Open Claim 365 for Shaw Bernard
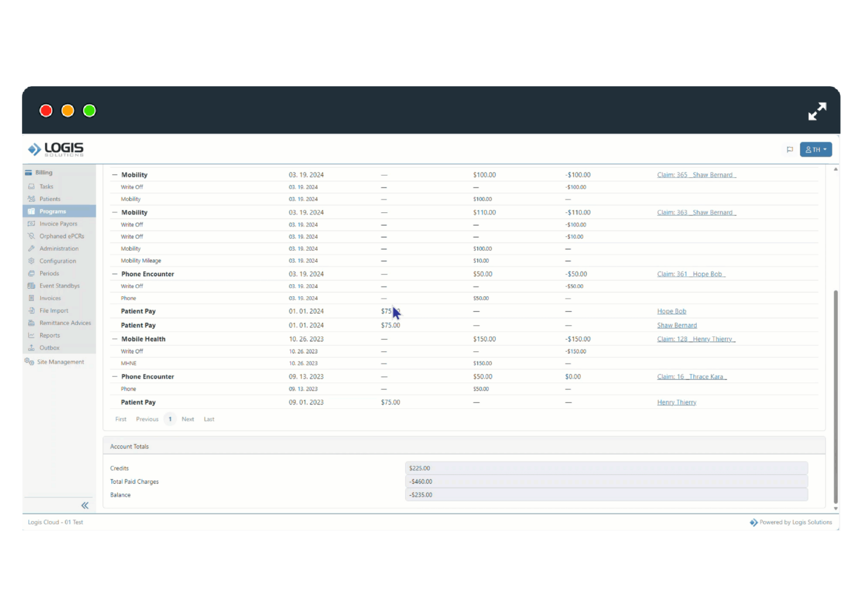The height and width of the screenshot is (616, 863). (696, 174)
